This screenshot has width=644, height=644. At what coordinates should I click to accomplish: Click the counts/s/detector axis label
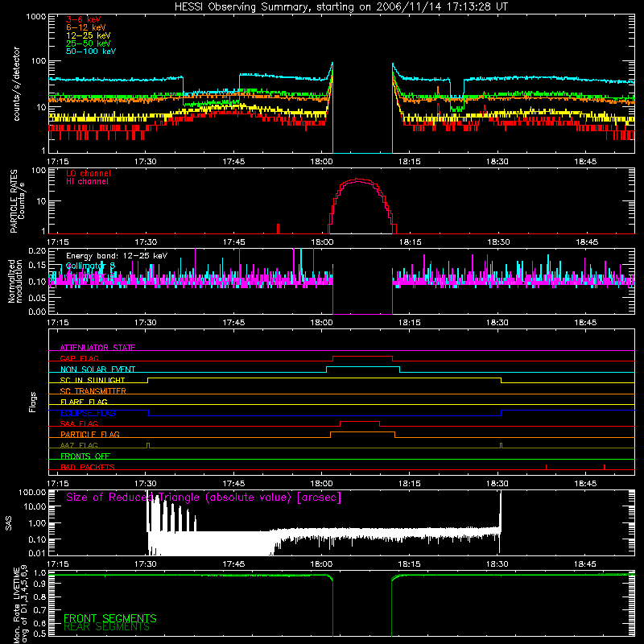[16, 84]
